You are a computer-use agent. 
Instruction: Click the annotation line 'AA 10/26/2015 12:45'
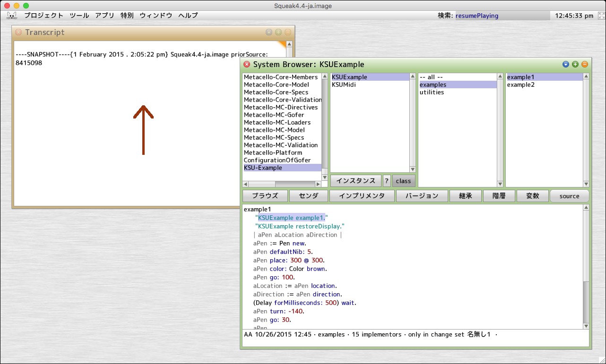(277, 335)
